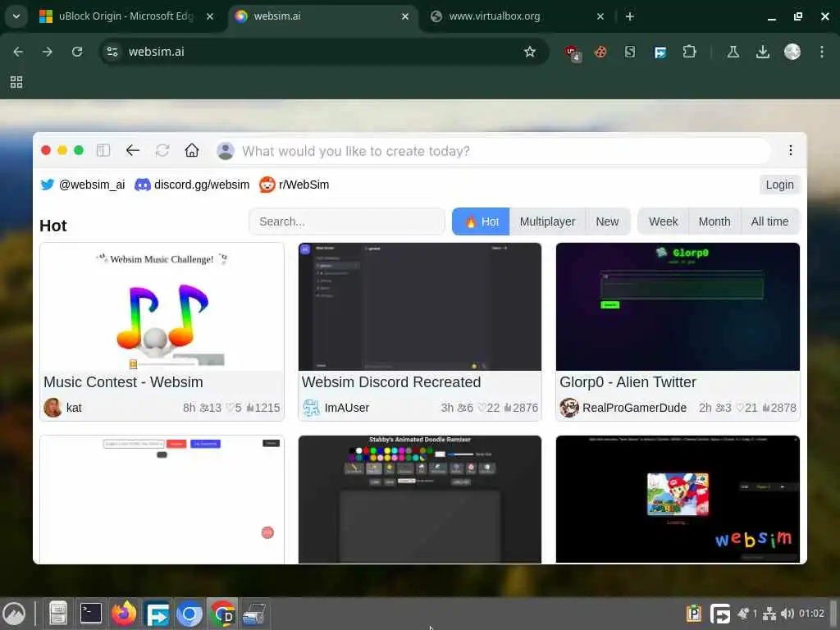Image resolution: width=840 pixels, height=630 pixels.
Task: Open the Extensions puzzle-piece menu
Action: pyautogui.click(x=689, y=52)
